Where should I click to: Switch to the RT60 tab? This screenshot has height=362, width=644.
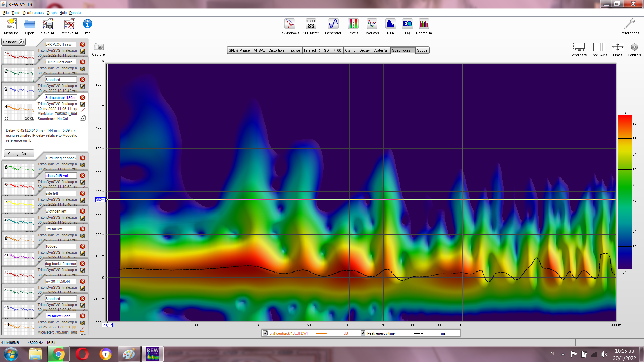pos(337,50)
